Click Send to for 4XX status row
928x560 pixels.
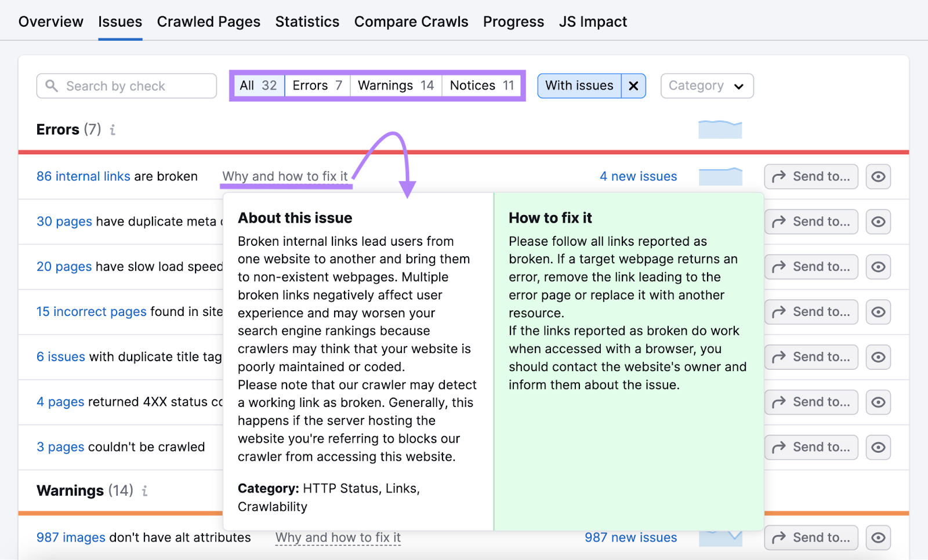point(811,402)
